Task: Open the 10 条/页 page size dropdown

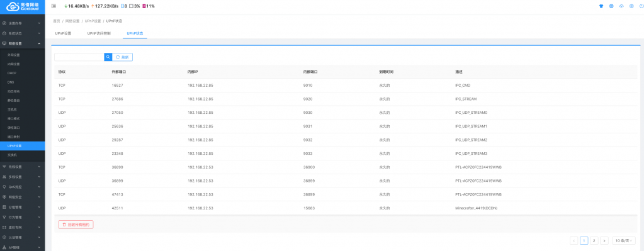Action: 623,241
